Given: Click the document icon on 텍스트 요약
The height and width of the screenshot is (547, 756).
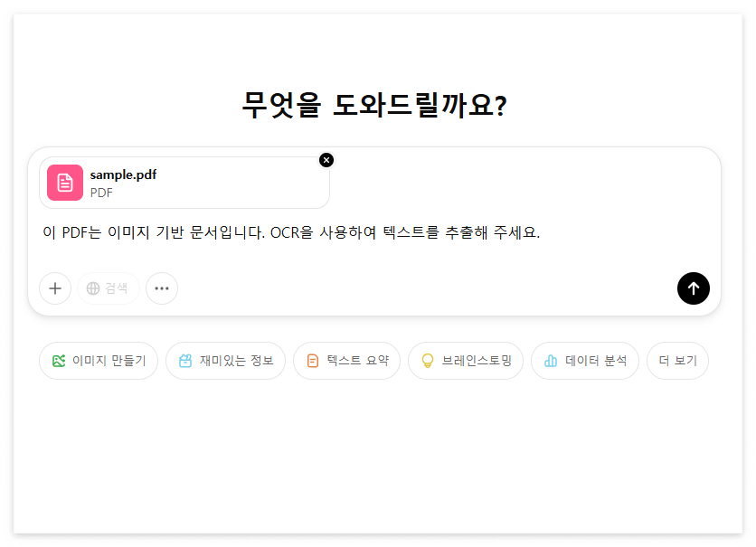Looking at the screenshot, I should (311, 360).
